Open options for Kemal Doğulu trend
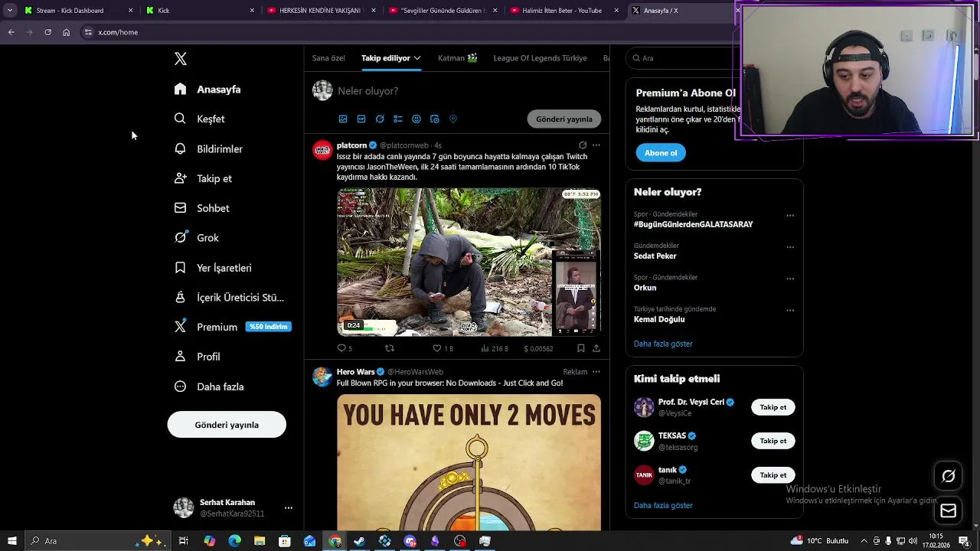This screenshot has height=551, width=980. pyautogui.click(x=790, y=311)
